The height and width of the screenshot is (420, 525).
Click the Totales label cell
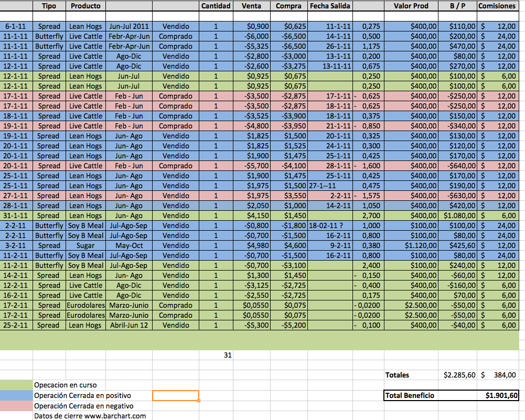(411, 375)
